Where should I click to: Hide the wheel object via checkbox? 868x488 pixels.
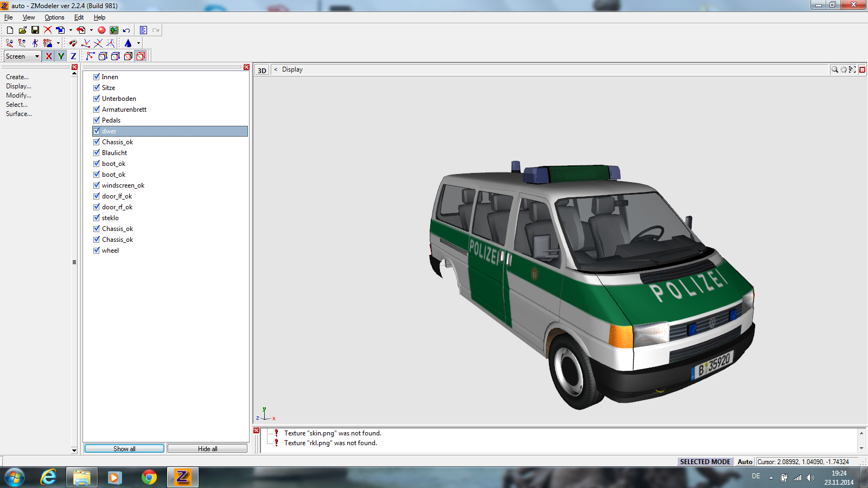pyautogui.click(x=97, y=251)
